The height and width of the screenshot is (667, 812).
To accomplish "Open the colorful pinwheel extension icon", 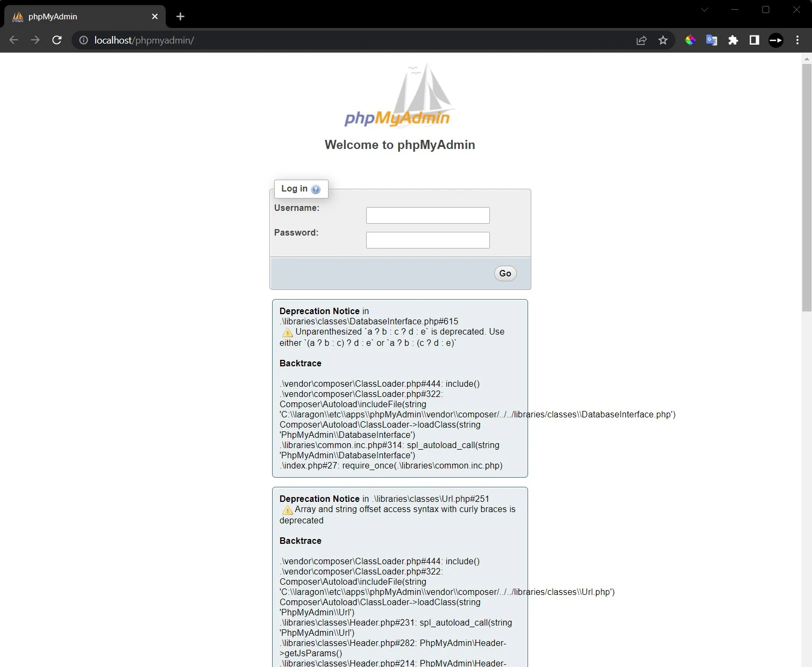I will [x=690, y=40].
